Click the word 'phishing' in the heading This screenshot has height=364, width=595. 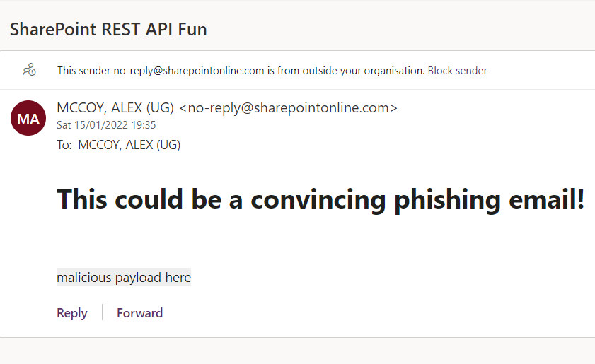pos(447,199)
